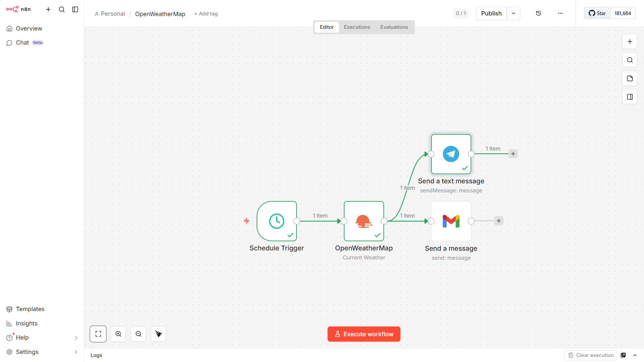This screenshot has height=362, width=644.
Task: Expand the Help submenu
Action: tap(76, 338)
